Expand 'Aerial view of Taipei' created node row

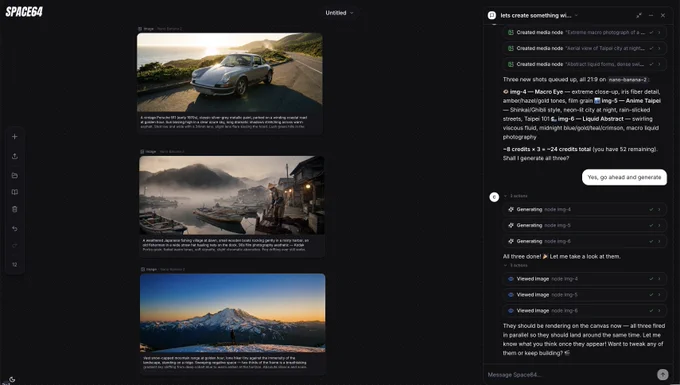(x=585, y=48)
